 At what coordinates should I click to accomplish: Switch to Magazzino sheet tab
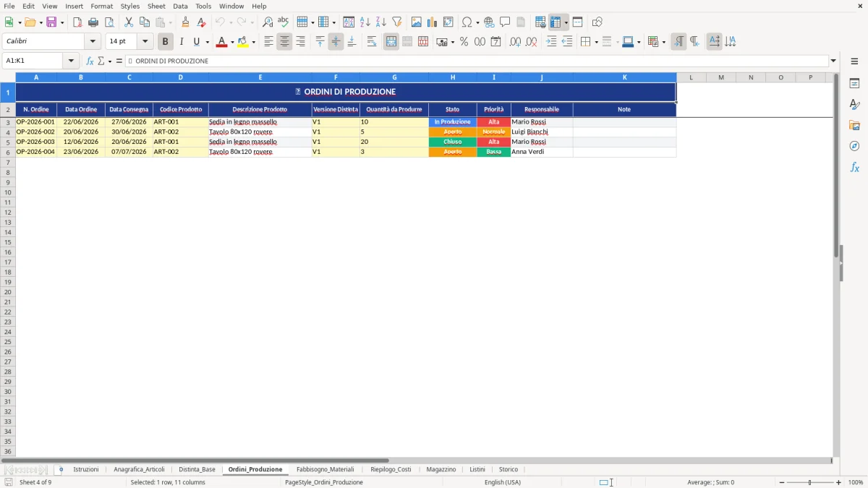point(441,469)
